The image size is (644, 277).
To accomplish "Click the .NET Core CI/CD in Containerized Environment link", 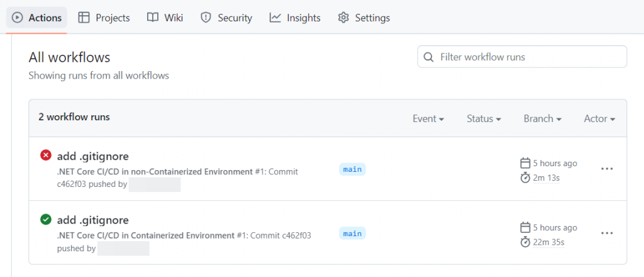I will 145,235.
